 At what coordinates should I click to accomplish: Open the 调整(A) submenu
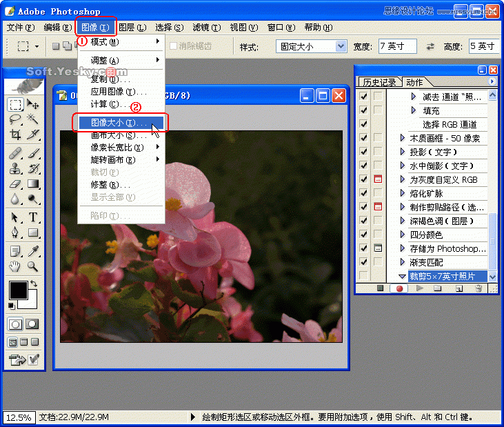pyautogui.click(x=121, y=61)
